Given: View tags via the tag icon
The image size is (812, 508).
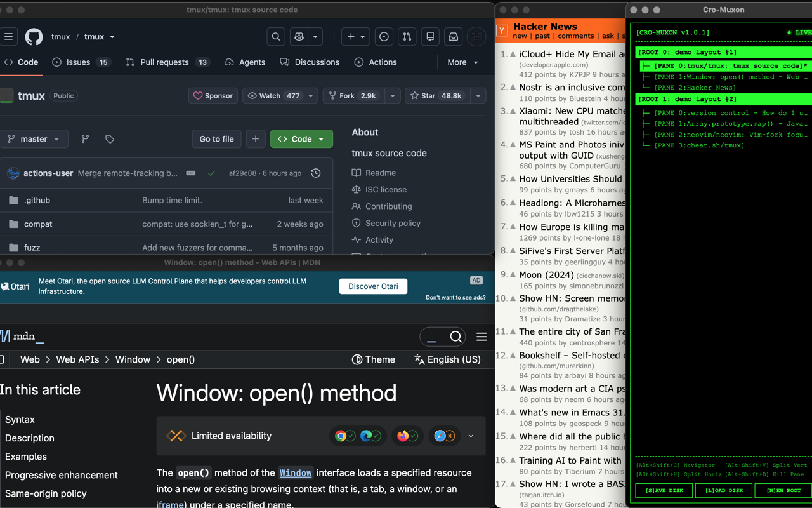Looking at the screenshot, I should click(110, 139).
